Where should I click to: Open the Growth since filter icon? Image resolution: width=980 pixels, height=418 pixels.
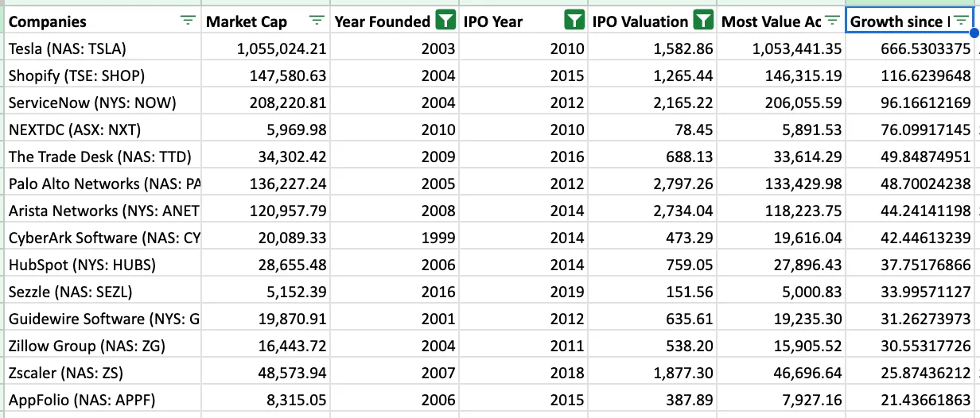[x=961, y=21]
